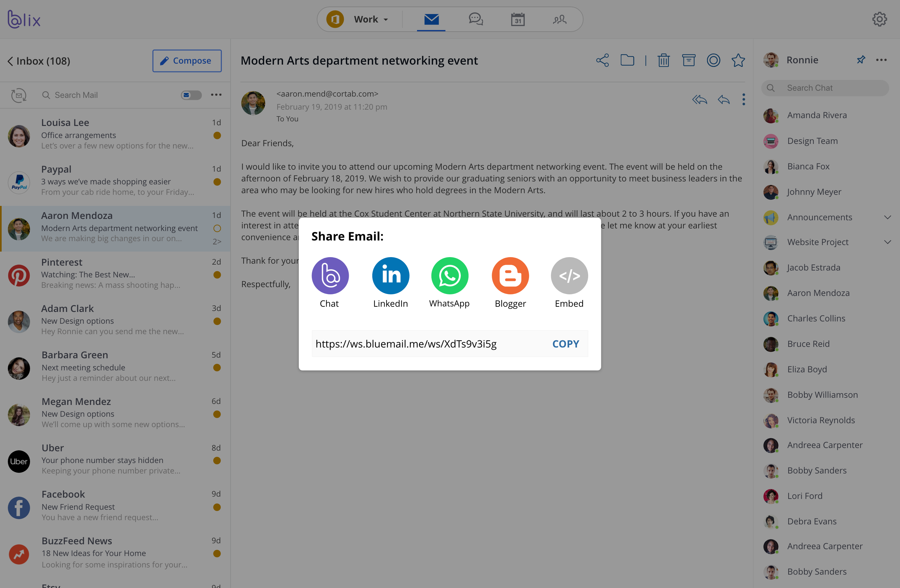Share email to Blogger

click(x=510, y=276)
